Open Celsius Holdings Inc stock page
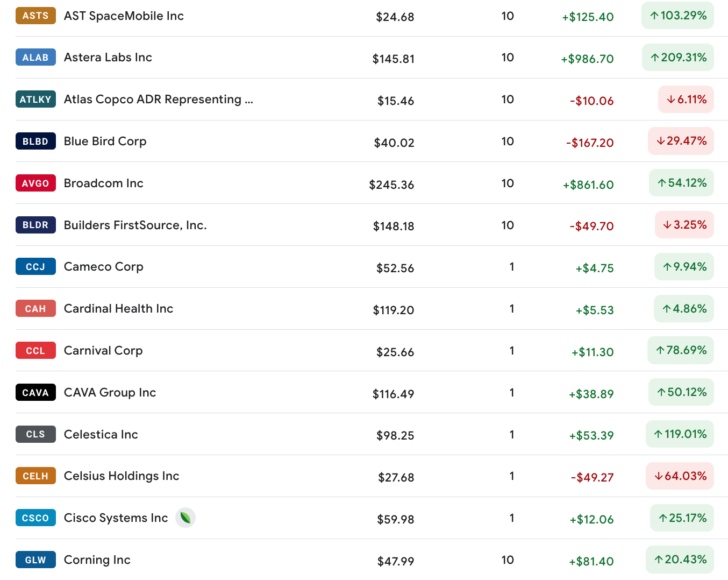 122,476
